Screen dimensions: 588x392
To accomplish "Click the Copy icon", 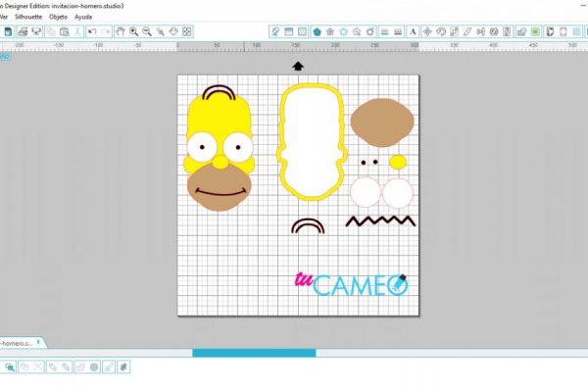I will [x=51, y=32].
